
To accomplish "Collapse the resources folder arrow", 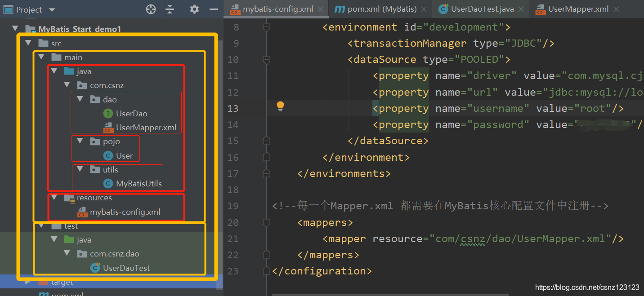I will click(x=54, y=198).
